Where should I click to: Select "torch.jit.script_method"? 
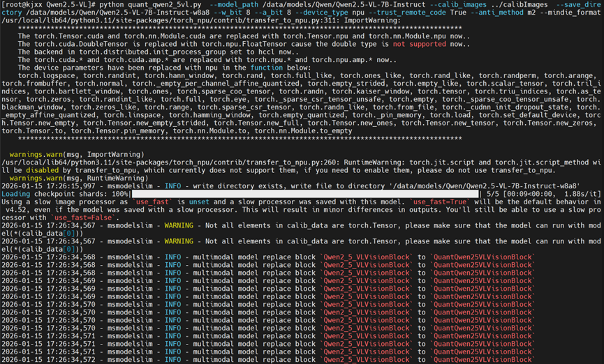(542, 162)
